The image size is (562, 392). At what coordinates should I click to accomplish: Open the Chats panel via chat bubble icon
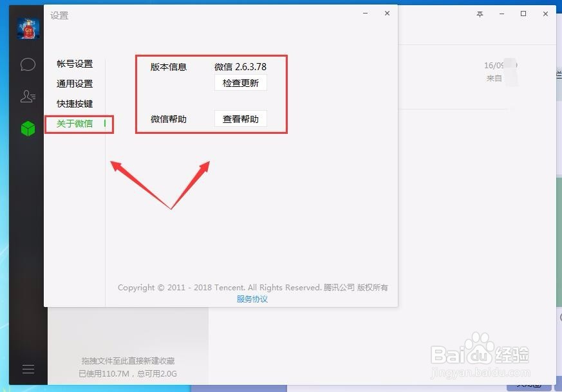coord(27,64)
